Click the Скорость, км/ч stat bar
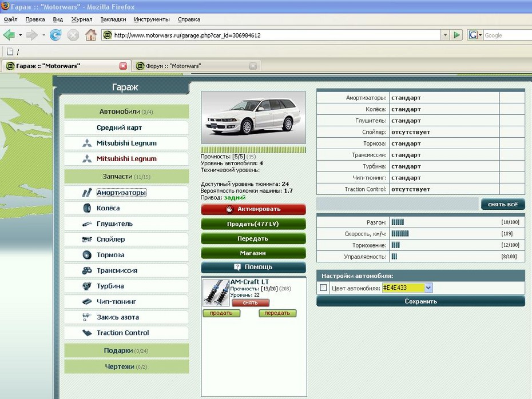This screenshot has width=532, height=399. click(400, 234)
